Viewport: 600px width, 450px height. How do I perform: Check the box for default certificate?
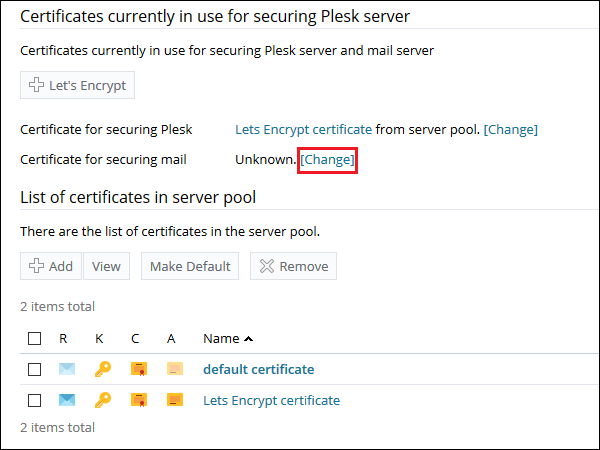point(35,370)
